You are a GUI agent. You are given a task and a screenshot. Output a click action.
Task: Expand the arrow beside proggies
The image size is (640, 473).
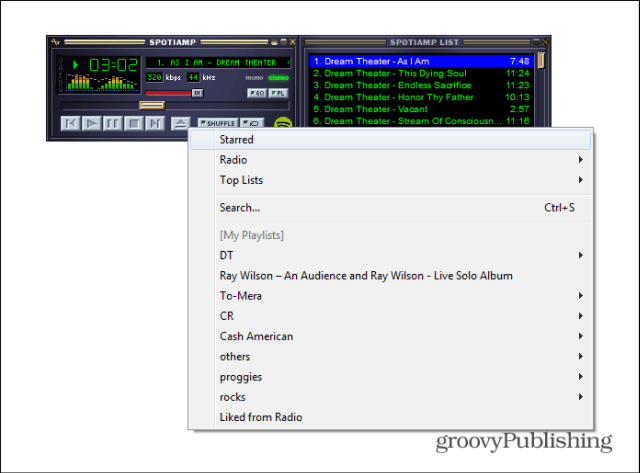coord(580,377)
